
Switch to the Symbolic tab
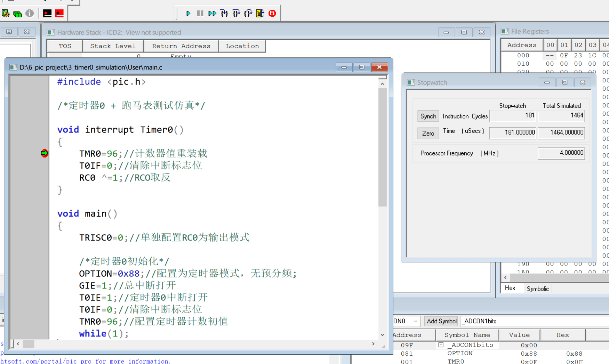point(537,289)
